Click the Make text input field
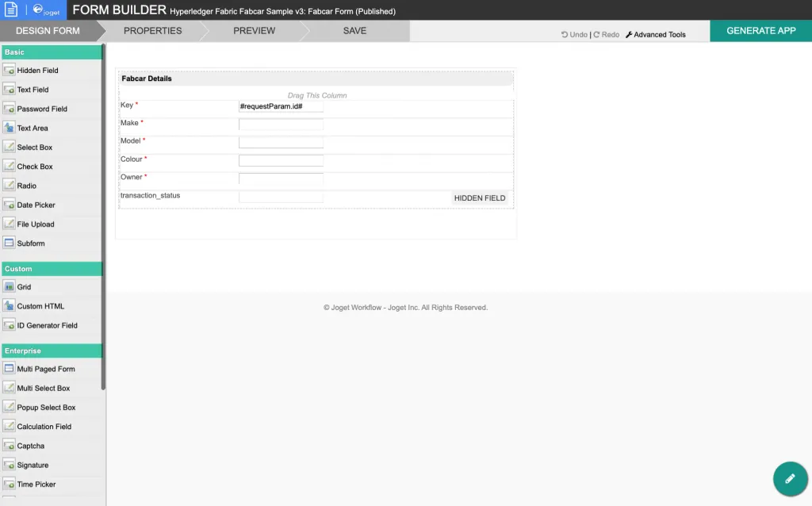 (x=282, y=125)
